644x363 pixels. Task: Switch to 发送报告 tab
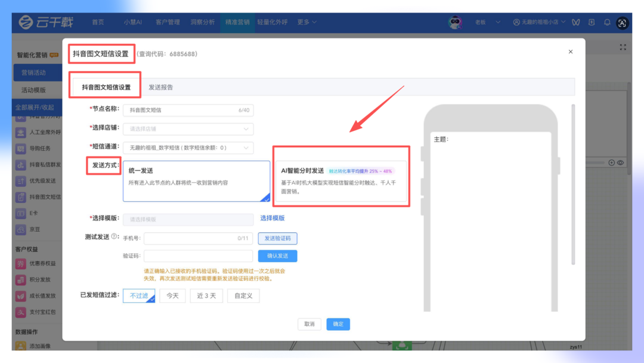tap(160, 87)
